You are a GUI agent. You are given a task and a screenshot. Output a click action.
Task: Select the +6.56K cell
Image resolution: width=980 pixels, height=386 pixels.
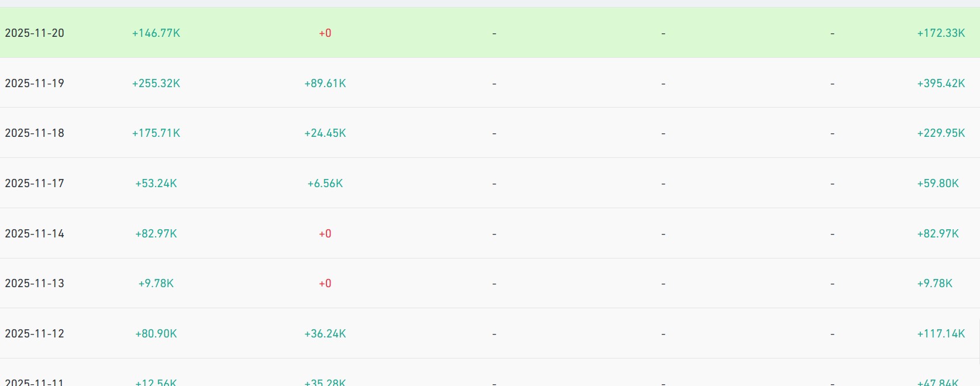pos(325,184)
